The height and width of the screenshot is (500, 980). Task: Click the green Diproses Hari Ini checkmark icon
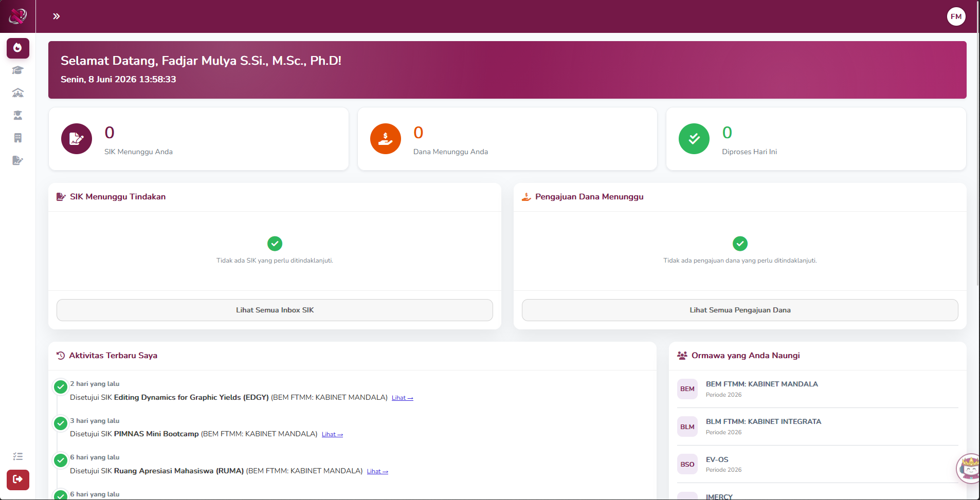(694, 139)
